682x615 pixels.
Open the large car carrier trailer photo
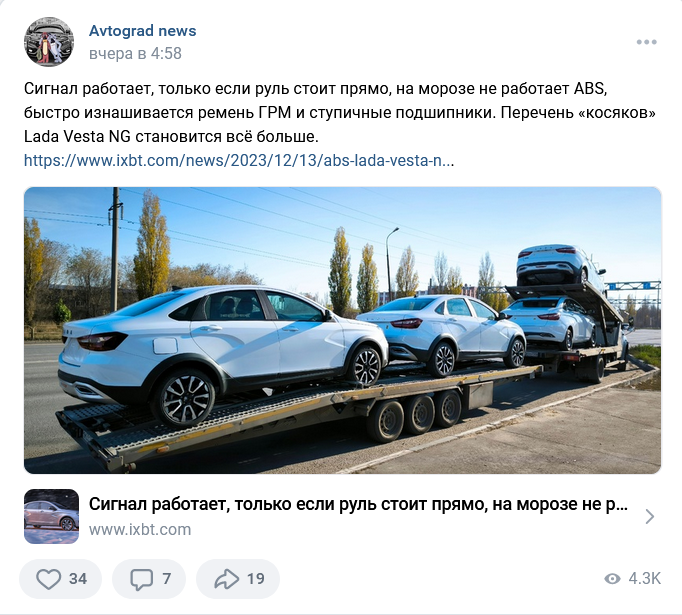pyautogui.click(x=342, y=330)
